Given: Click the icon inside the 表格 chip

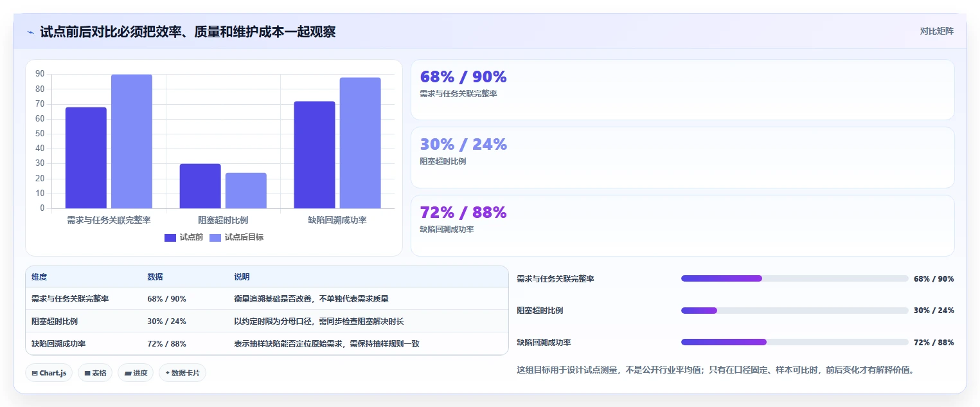Looking at the screenshot, I should tap(87, 373).
